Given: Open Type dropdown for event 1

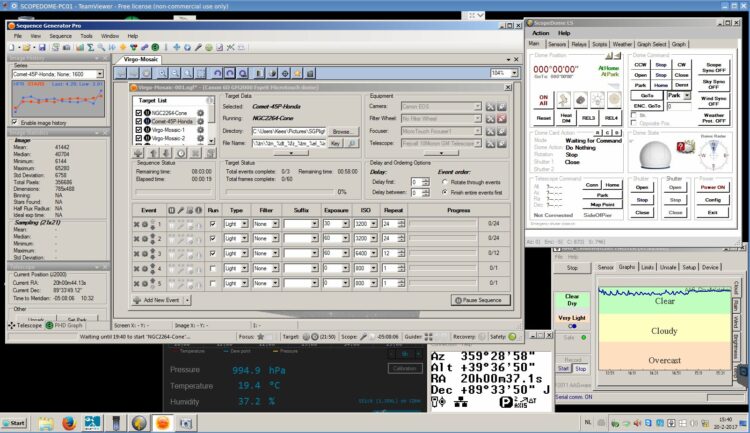Looking at the screenshot, I should pos(244,224).
